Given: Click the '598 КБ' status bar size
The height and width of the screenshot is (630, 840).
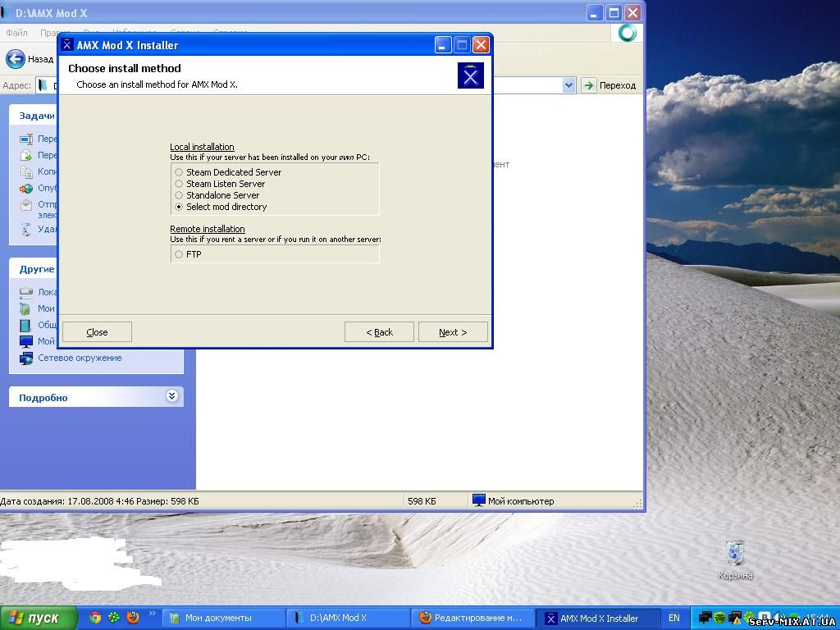Looking at the screenshot, I should pos(422,501).
